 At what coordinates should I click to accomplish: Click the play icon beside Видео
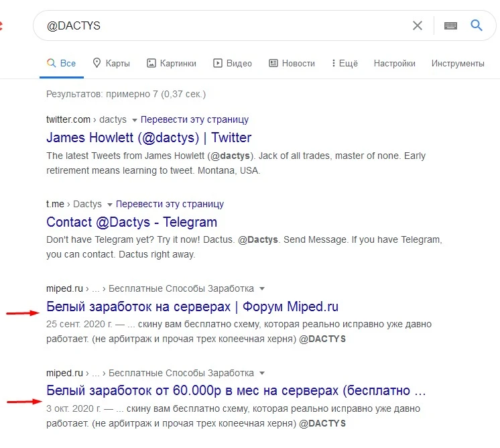(217, 63)
